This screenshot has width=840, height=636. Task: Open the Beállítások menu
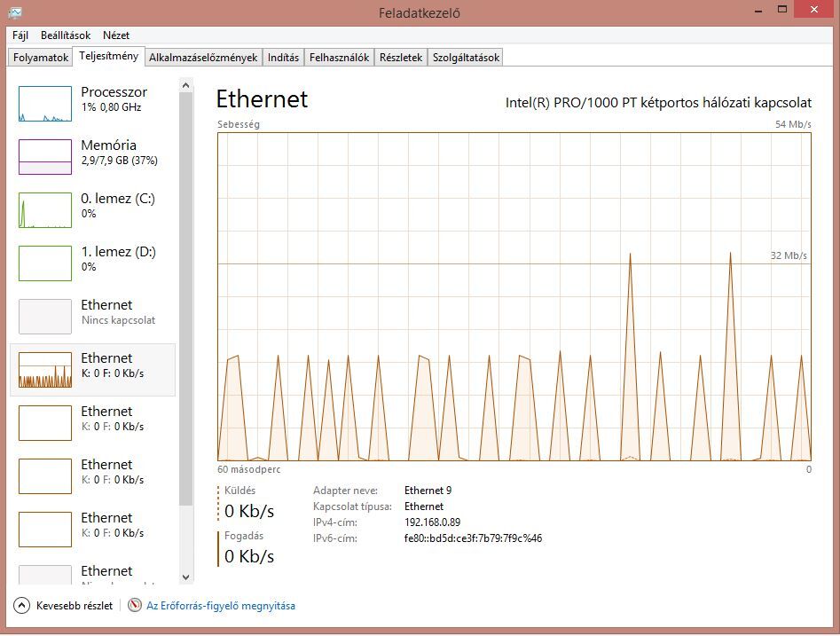pos(65,35)
